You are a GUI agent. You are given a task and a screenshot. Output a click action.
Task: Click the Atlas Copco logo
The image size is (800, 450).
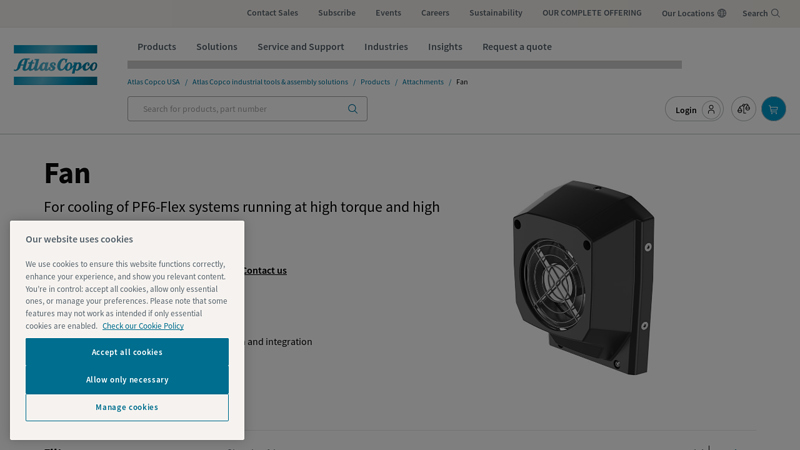pos(55,65)
